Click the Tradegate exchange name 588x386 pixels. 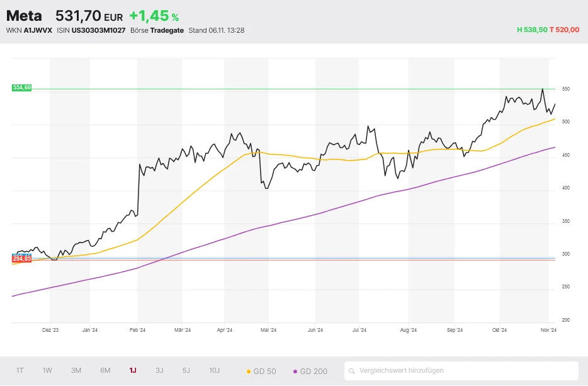pyautogui.click(x=167, y=30)
